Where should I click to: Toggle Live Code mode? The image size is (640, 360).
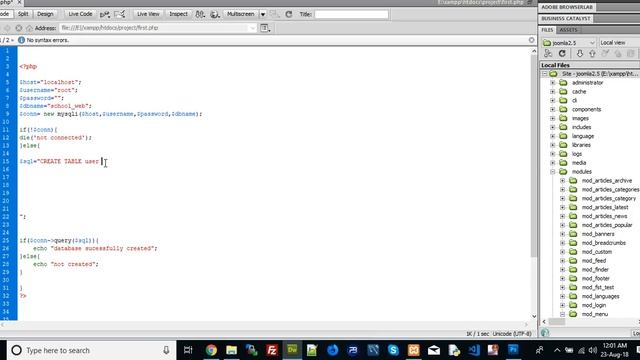(x=80, y=14)
